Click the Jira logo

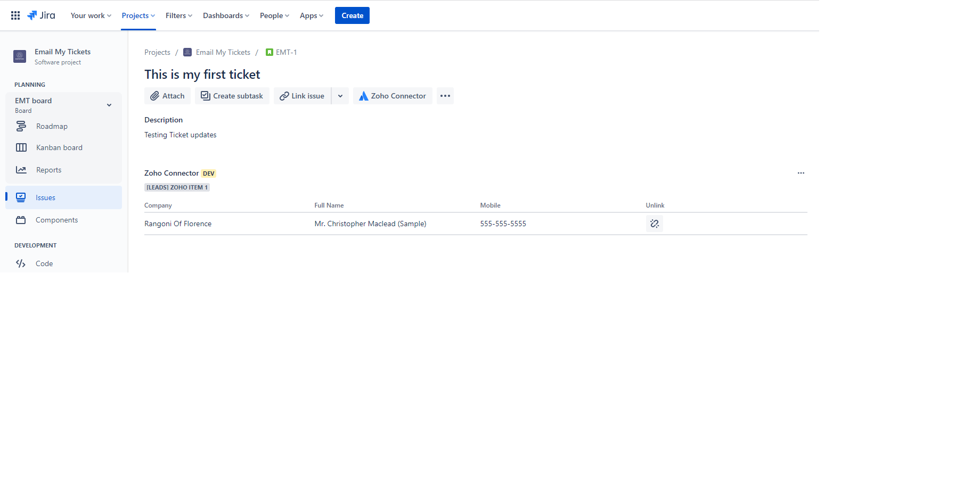click(x=41, y=15)
